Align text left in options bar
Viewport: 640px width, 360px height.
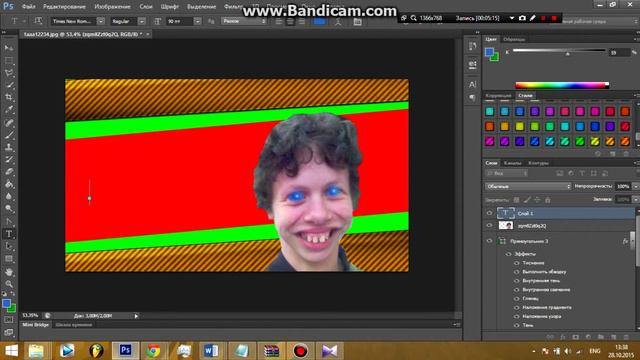[x=279, y=21]
